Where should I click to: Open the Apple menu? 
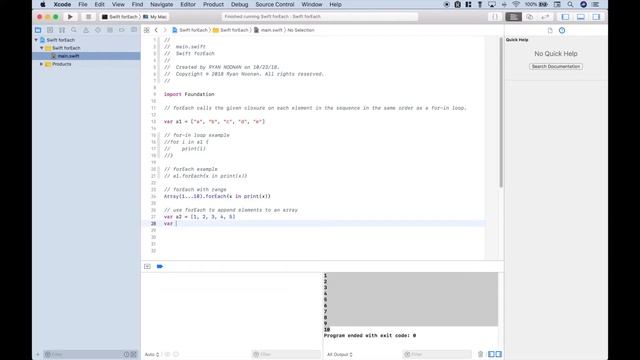[x=43, y=4]
